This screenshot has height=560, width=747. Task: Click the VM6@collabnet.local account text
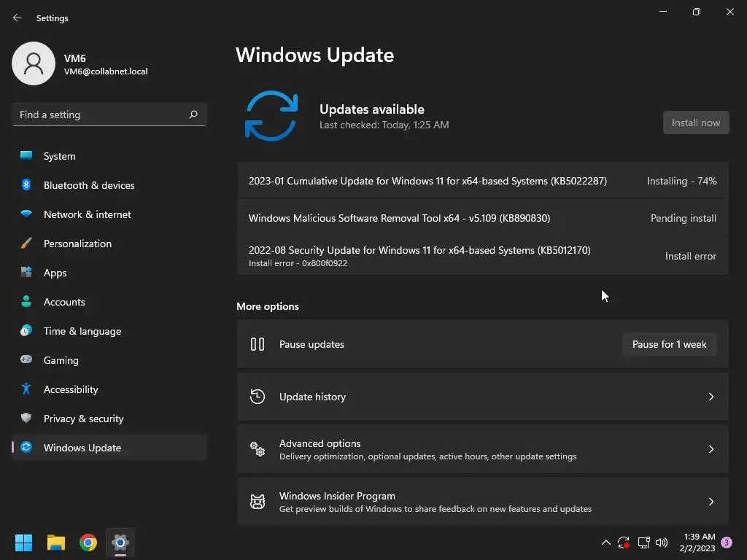[x=106, y=71]
